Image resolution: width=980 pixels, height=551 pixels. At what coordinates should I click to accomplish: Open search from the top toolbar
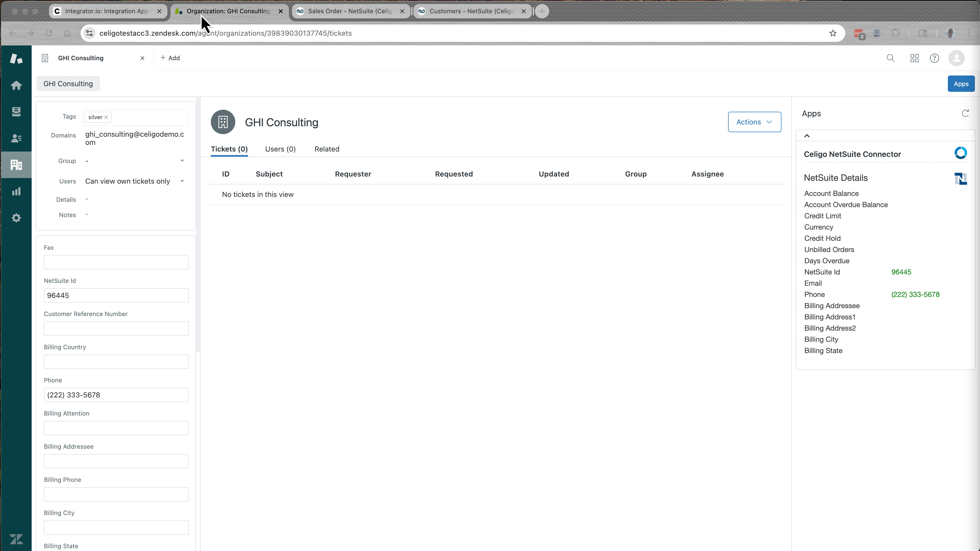coord(891,58)
